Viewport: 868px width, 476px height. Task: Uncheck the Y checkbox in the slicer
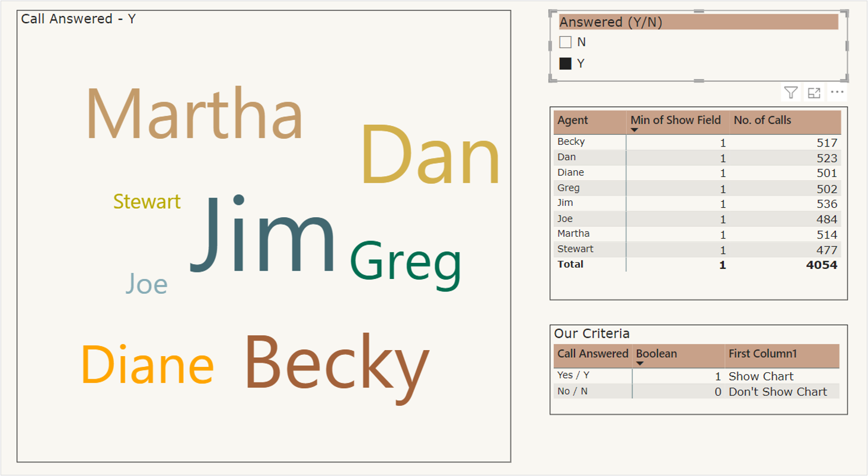coord(566,64)
